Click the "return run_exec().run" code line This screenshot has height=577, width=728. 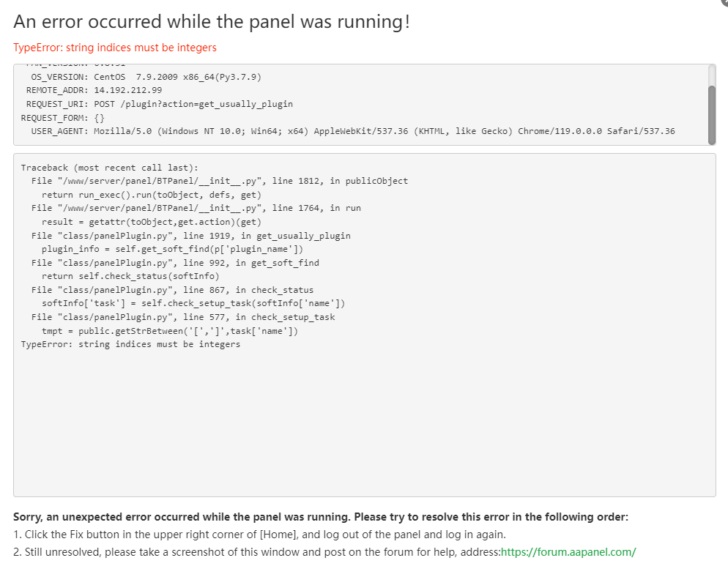151,195
